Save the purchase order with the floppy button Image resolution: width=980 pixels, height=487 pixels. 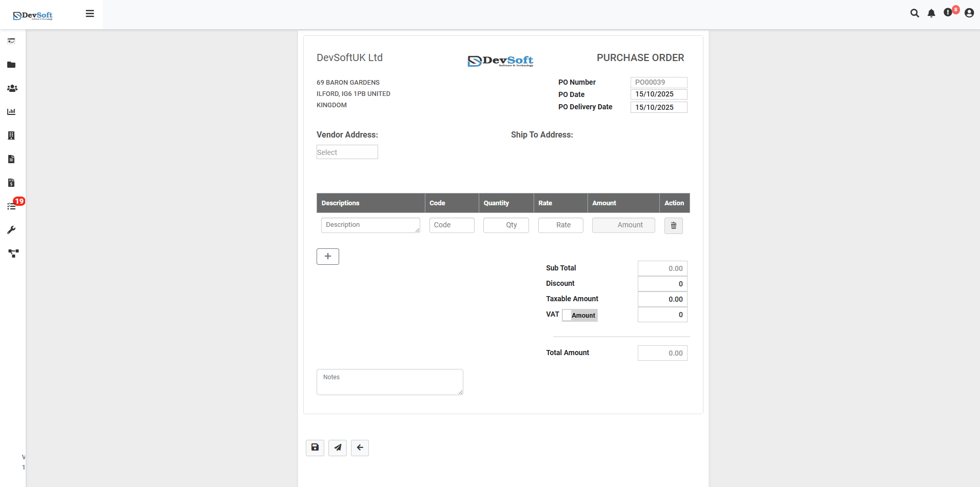pyautogui.click(x=315, y=447)
